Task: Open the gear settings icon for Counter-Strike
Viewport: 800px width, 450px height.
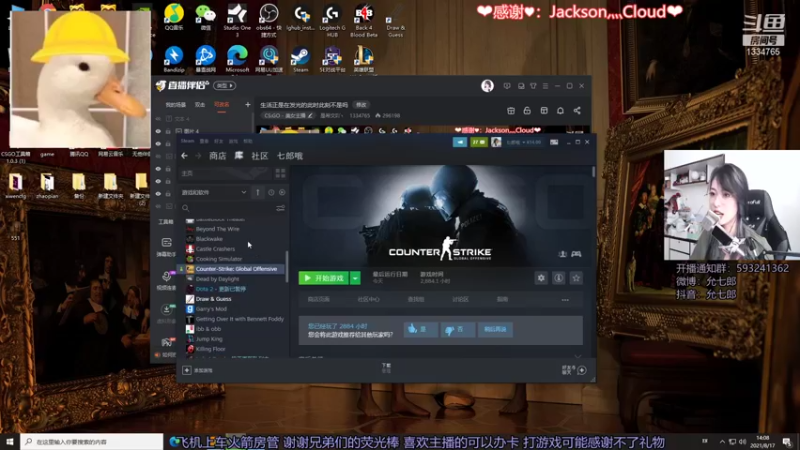Action: (x=541, y=278)
